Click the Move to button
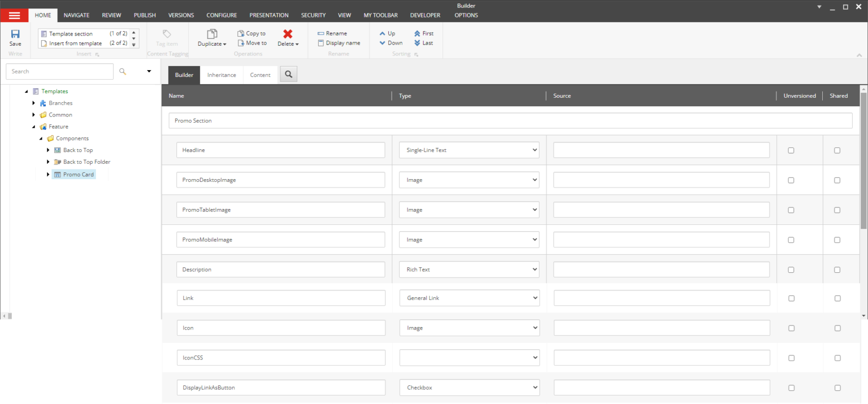 tap(252, 42)
